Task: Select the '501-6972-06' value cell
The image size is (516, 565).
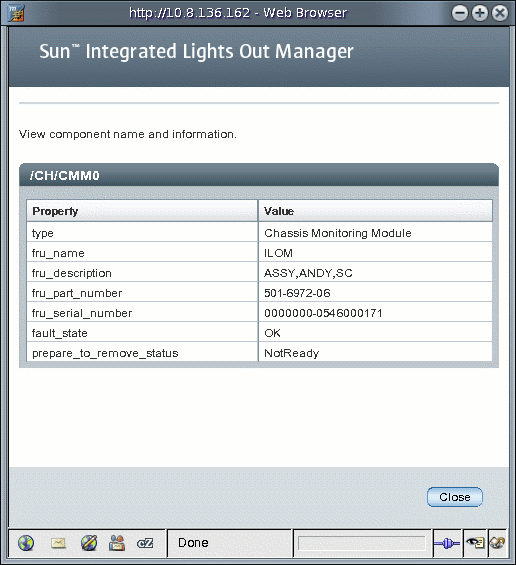Action: pyautogui.click(x=375, y=293)
